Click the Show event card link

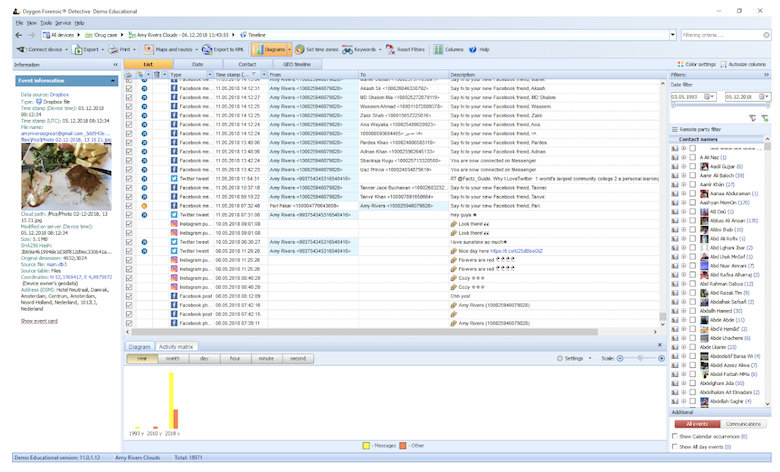(x=39, y=321)
